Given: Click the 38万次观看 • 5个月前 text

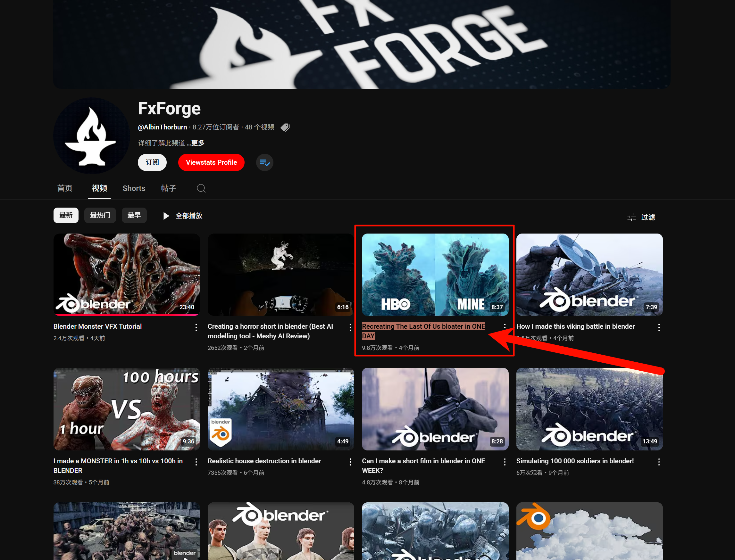Looking at the screenshot, I should (x=81, y=482).
